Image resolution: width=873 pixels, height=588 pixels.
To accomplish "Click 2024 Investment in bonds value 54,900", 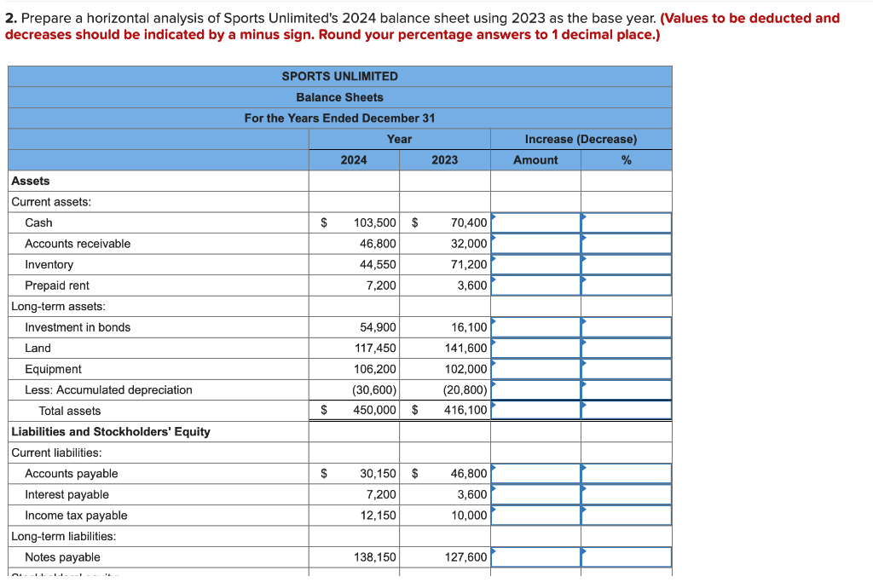I will 378,327.
